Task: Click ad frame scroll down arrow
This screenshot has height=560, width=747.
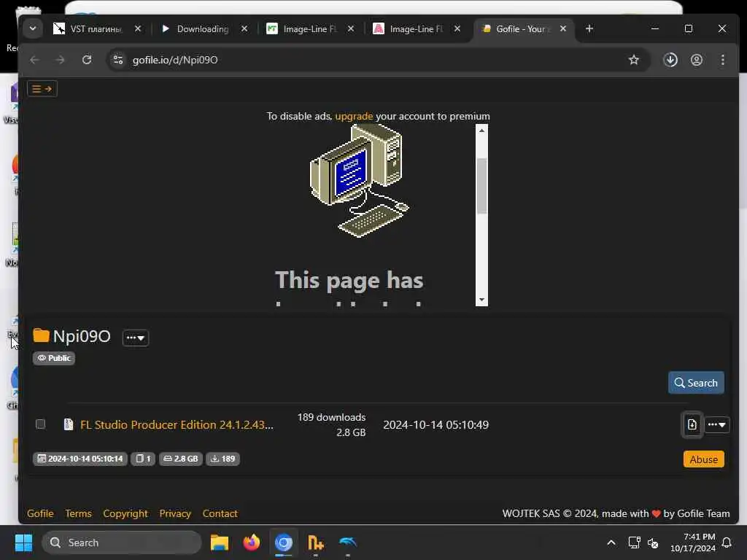Action: pyautogui.click(x=481, y=300)
